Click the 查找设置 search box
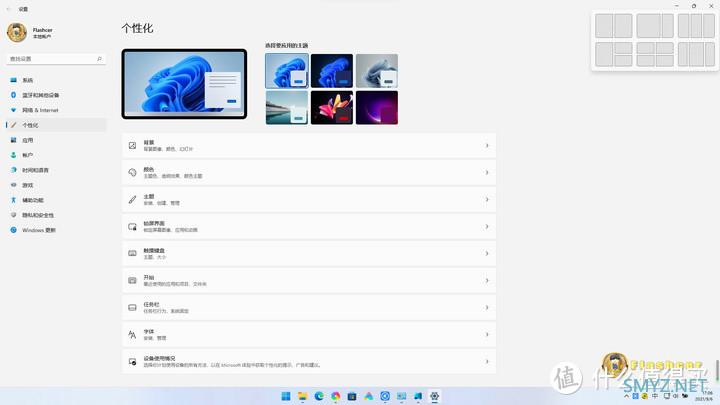The height and width of the screenshot is (405, 720). point(53,58)
